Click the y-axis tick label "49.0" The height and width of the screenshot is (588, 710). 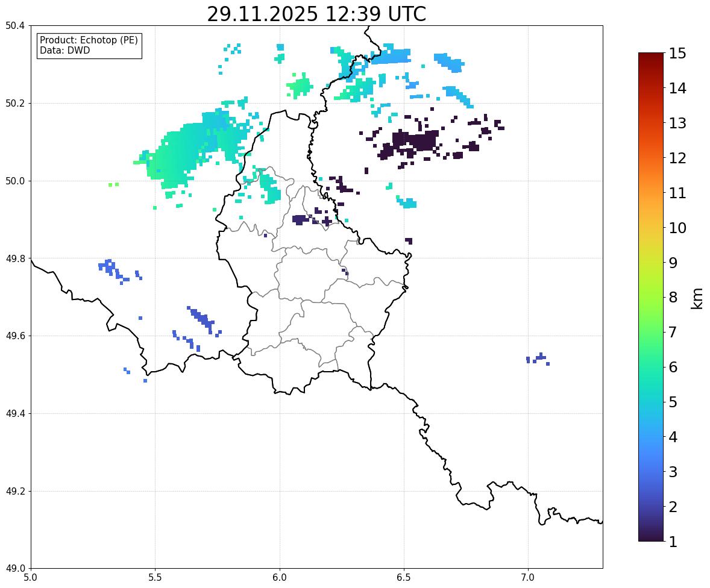pyautogui.click(x=15, y=569)
